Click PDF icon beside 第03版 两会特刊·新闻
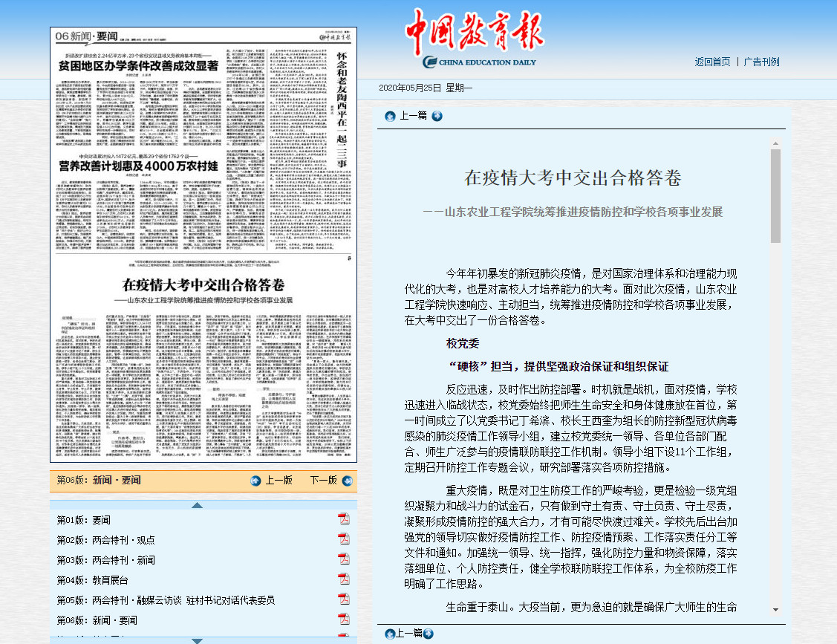The image size is (837, 644). [343, 559]
